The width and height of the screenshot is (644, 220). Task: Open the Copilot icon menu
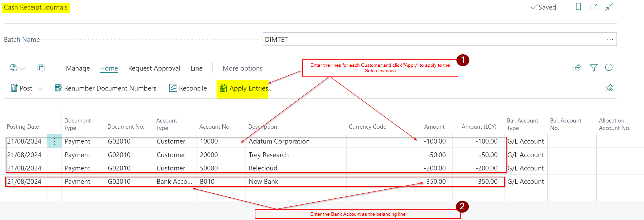17,68
